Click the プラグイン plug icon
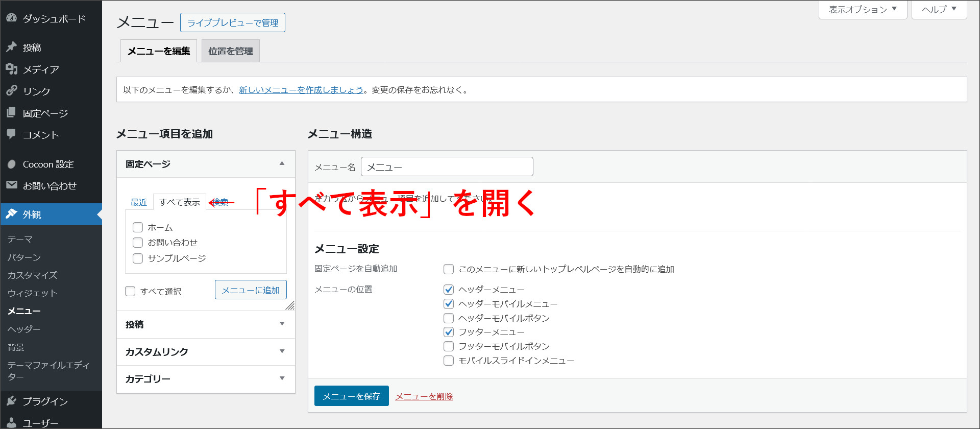Viewport: 980px width, 429px height. pyautogui.click(x=11, y=401)
